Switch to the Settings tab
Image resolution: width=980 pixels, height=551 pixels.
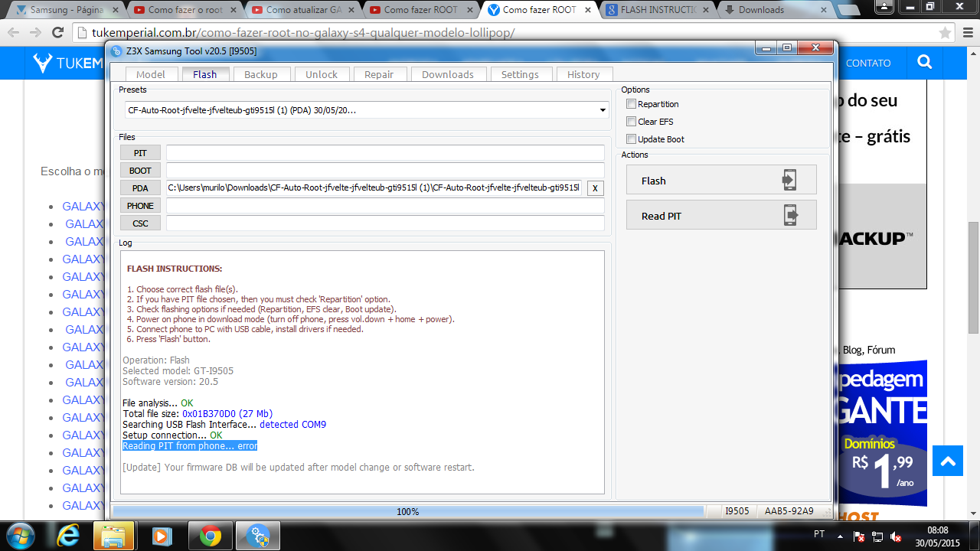coord(520,74)
